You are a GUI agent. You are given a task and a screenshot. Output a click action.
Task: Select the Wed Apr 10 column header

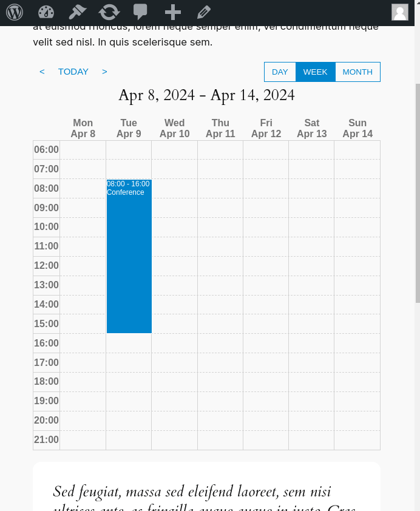pos(175,128)
